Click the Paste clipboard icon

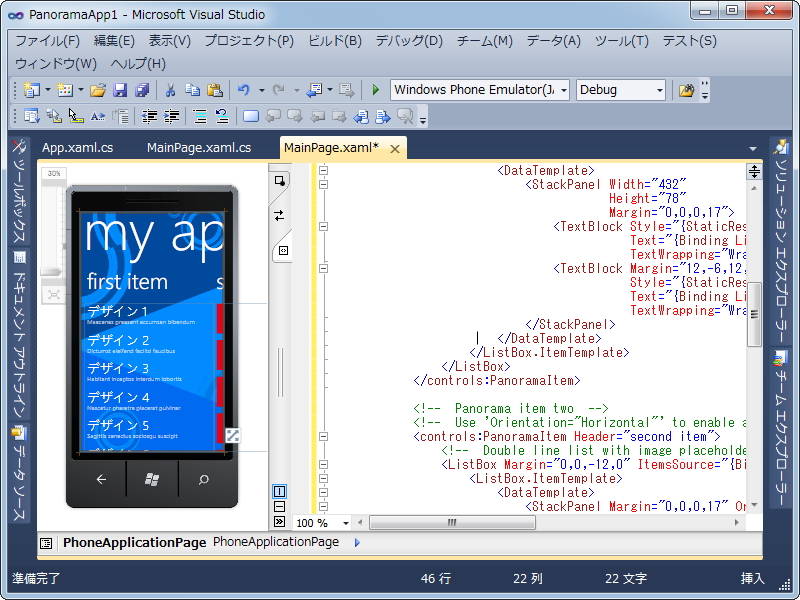click(214, 90)
